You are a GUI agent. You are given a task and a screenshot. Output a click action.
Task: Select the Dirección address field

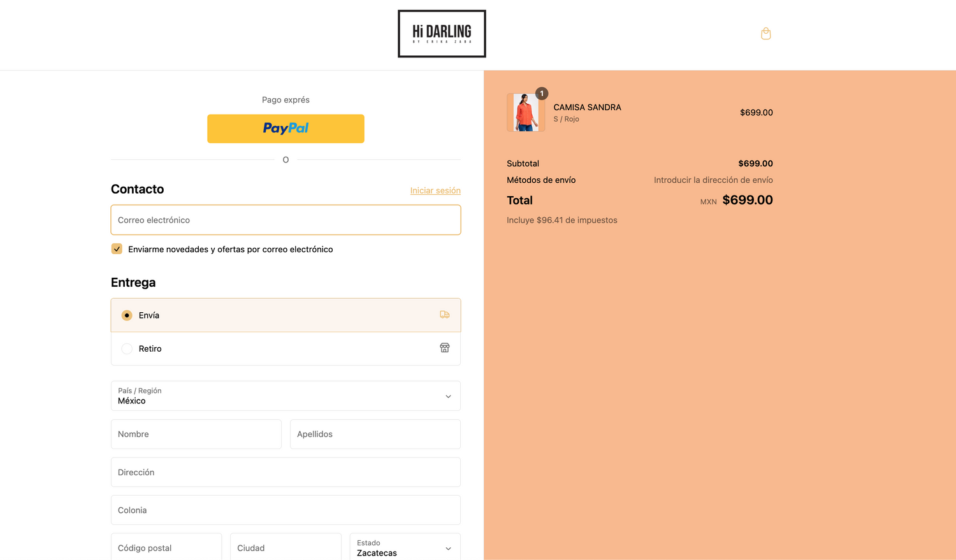pos(286,472)
